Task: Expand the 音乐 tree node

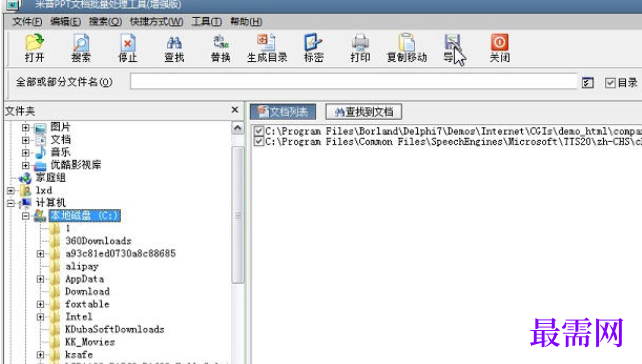Action: (25, 153)
